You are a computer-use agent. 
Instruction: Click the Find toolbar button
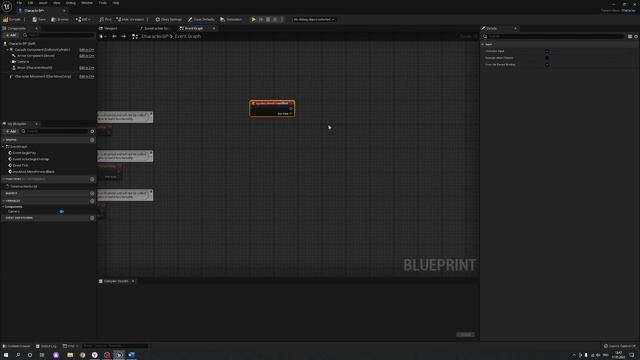click(105, 19)
